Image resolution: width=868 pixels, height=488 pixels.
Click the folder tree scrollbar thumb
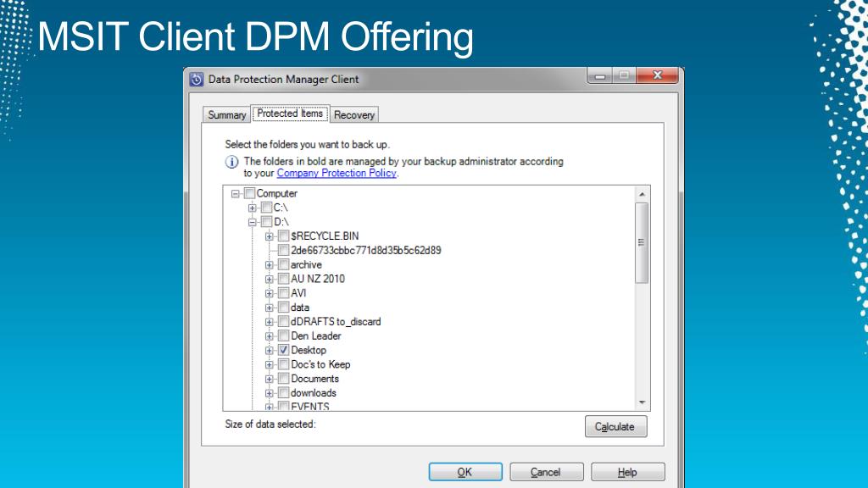click(x=642, y=243)
